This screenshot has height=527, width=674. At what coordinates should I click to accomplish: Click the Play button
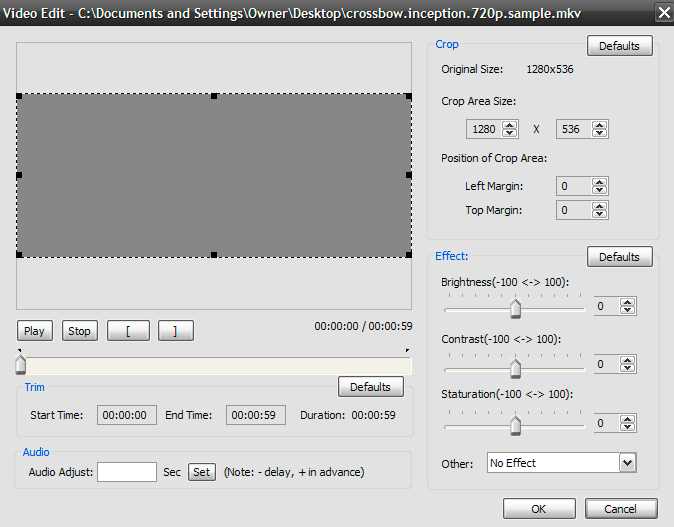(35, 331)
